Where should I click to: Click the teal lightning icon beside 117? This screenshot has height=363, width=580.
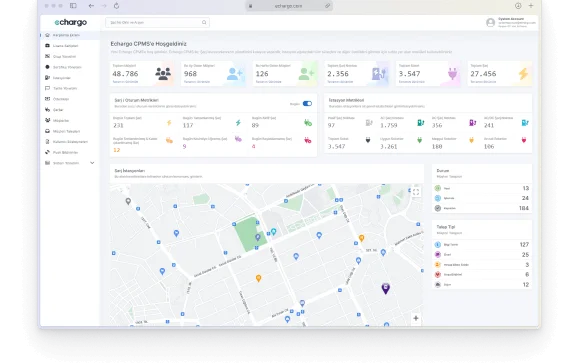pyautogui.click(x=238, y=122)
